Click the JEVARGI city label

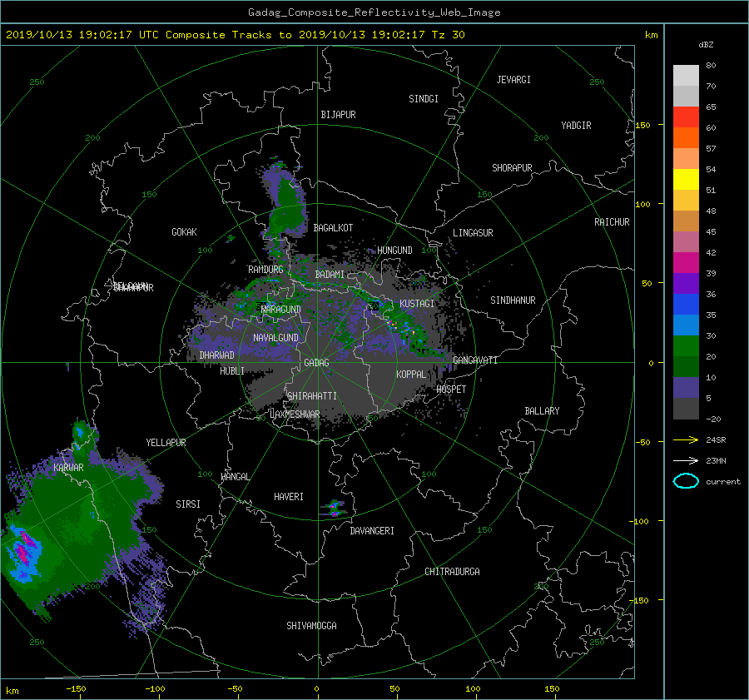click(x=513, y=80)
